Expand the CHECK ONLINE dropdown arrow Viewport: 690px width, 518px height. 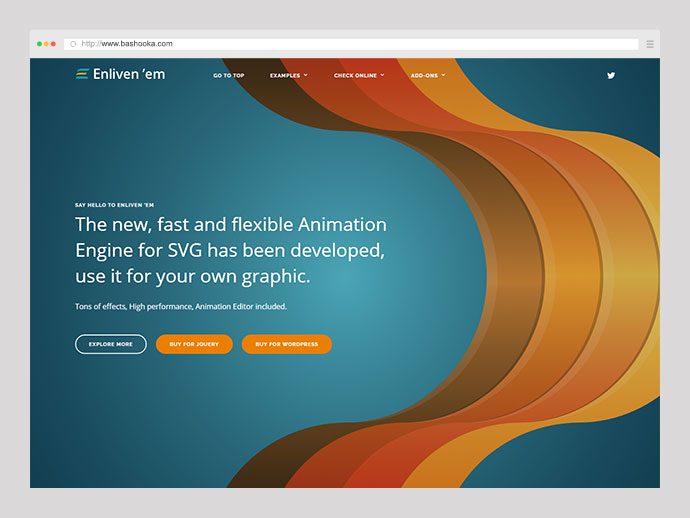pos(382,75)
